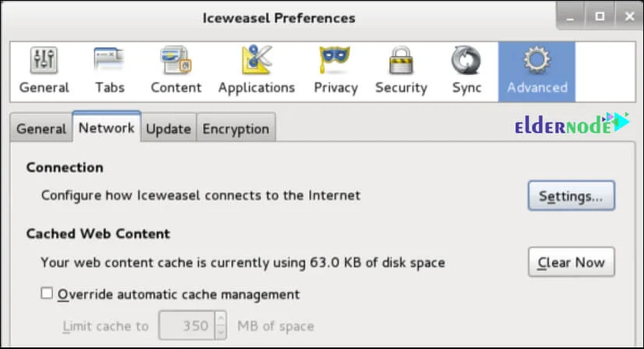Decrease cache limit with down arrow
Viewport: 644px width, 349px height.
[x=220, y=332]
